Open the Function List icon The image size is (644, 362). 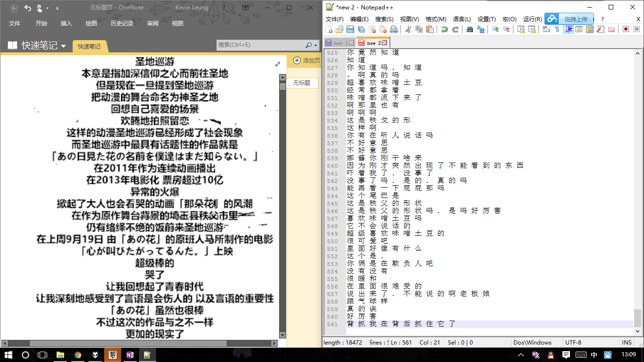click(x=600, y=29)
